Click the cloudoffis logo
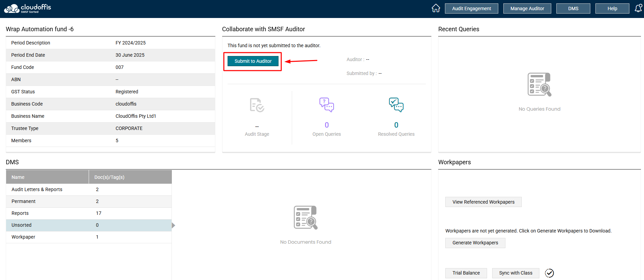The width and height of the screenshot is (644, 280). coord(28,8)
